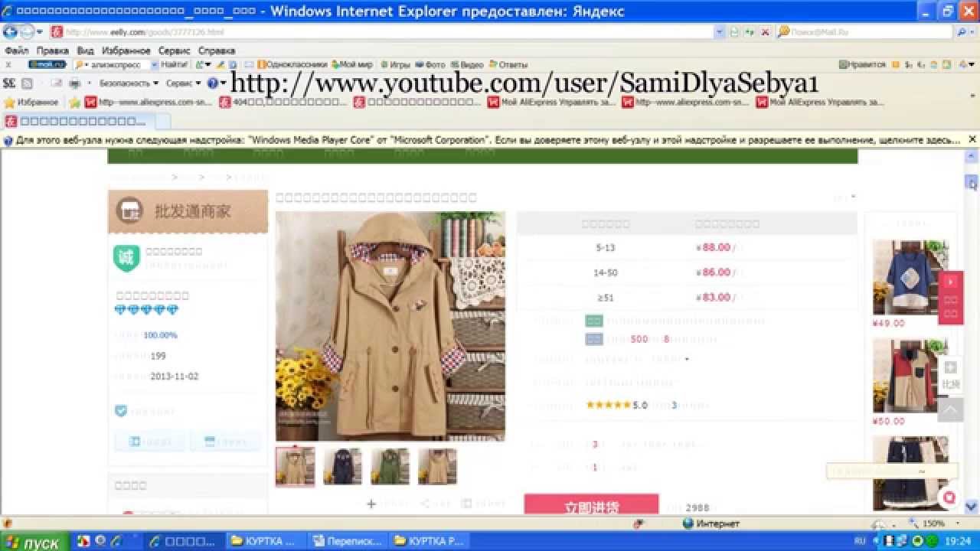Image resolution: width=980 pixels, height=551 pixels.
Task: Click the Mail.ru logo in the toolbar
Action: [x=47, y=65]
